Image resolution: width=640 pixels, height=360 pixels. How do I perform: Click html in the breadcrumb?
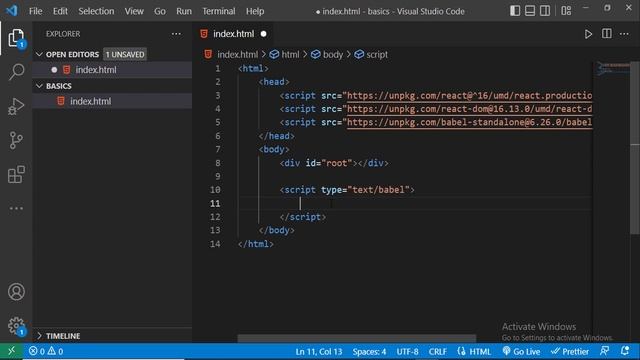(290, 54)
